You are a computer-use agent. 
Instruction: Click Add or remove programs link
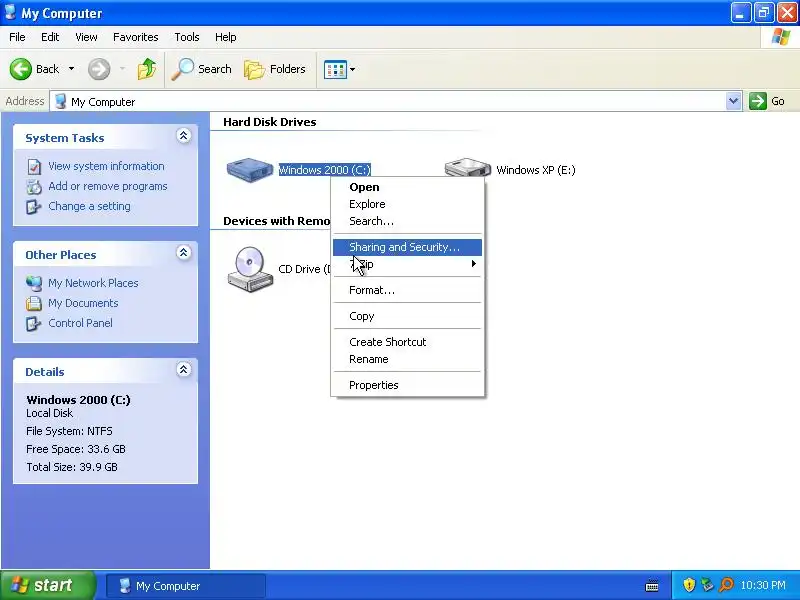tap(108, 186)
